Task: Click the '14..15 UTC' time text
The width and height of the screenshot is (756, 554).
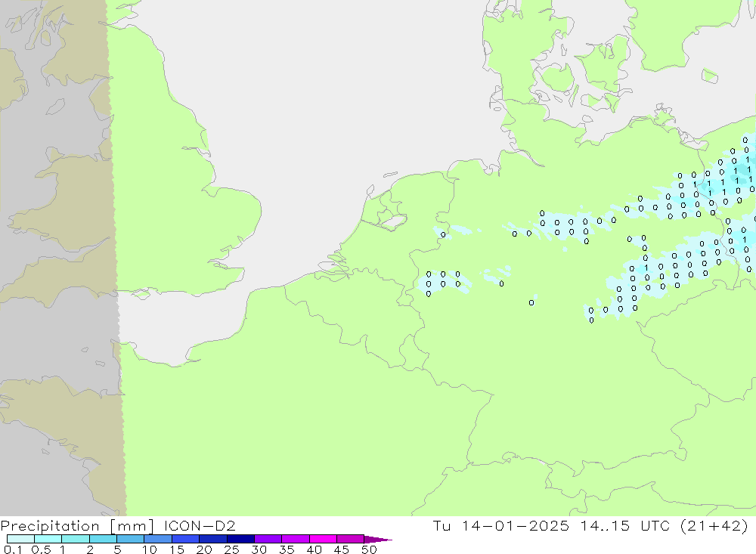Action: [625, 525]
